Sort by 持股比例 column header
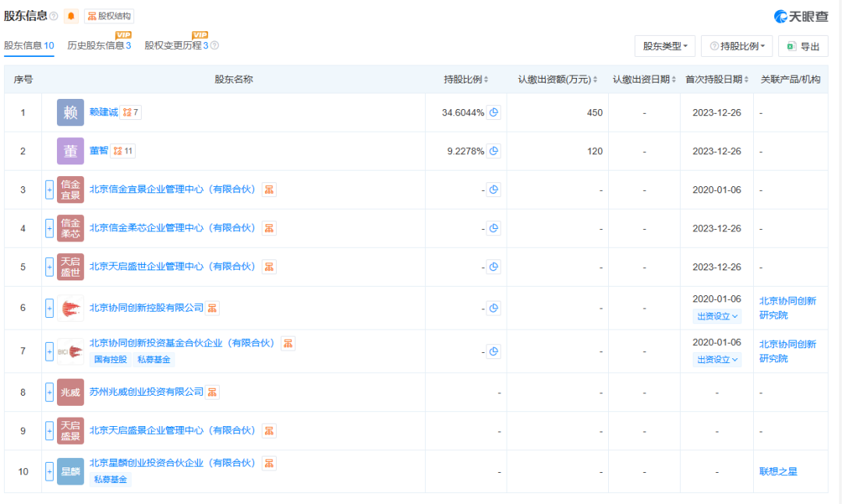This screenshot has height=504, width=842. (465, 79)
